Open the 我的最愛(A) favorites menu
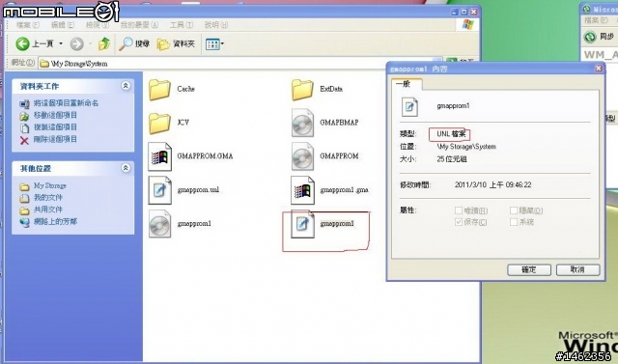 pos(139,25)
